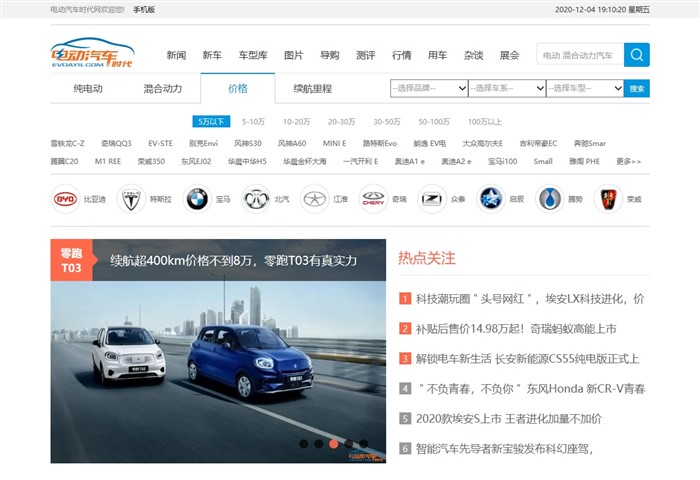Click the 宝马i100 model link
This screenshot has width=700, height=480.
[502, 161]
